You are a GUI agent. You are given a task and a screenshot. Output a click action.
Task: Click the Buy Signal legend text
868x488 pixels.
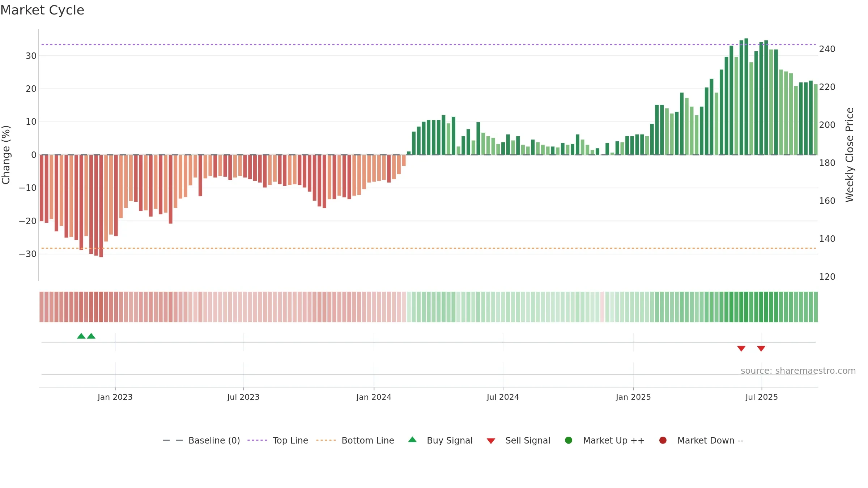click(x=450, y=440)
